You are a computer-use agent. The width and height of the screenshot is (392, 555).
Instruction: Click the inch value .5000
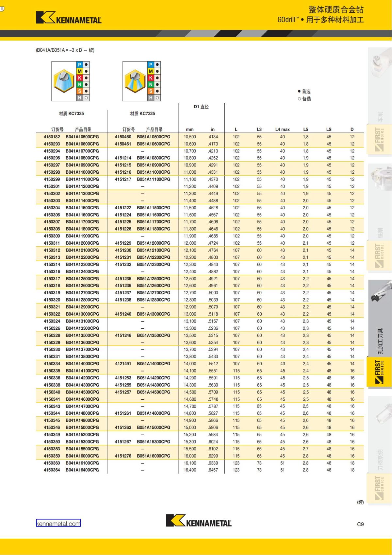coord(213,293)
